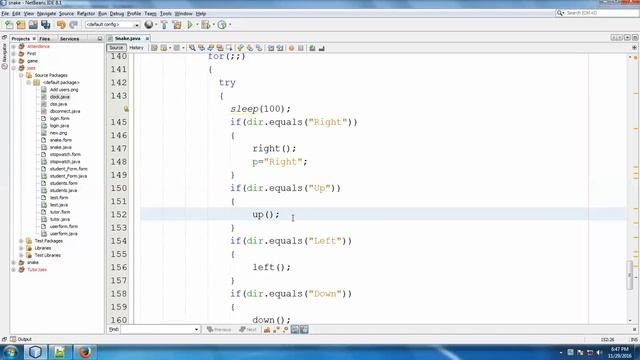Close the Find bar
640x360 pixels.
click(634, 329)
